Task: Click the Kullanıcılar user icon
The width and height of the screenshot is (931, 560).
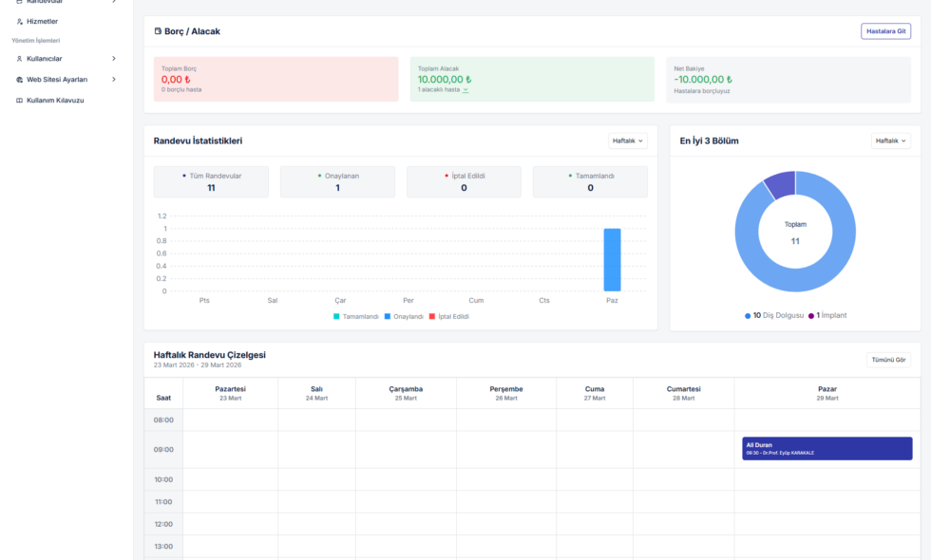Action: [20, 59]
